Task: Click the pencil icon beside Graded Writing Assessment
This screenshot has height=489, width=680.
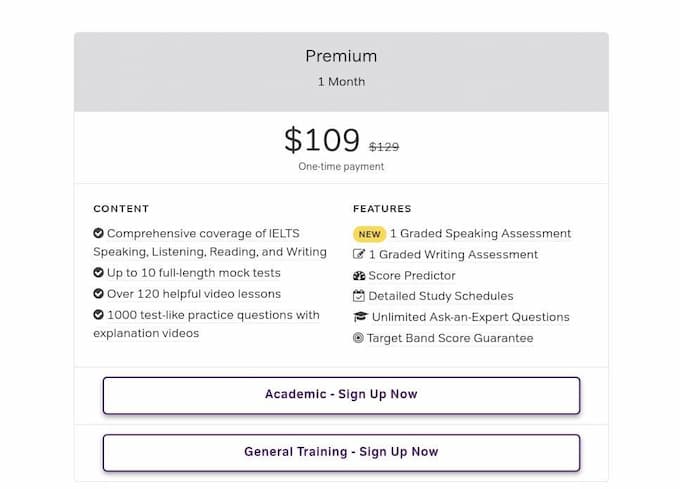Action: click(359, 254)
